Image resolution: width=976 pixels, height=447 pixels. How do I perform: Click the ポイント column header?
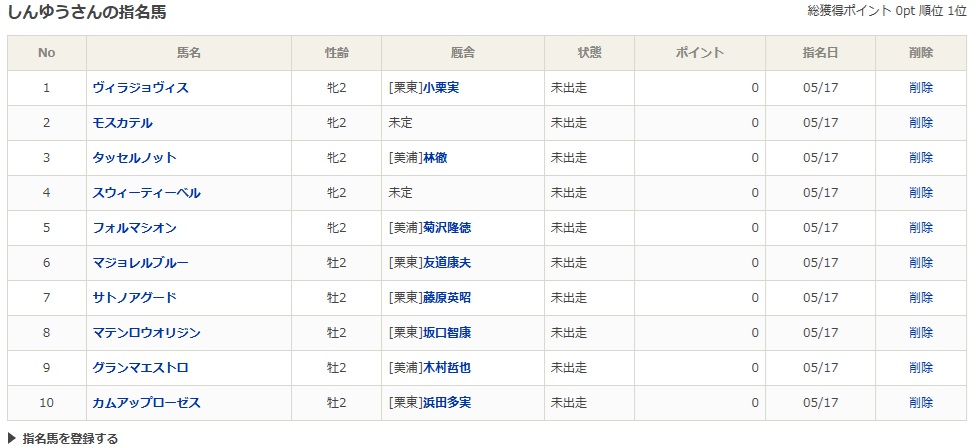(700, 53)
